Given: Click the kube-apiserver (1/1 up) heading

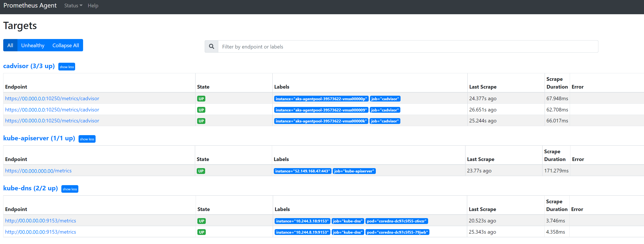Looking at the screenshot, I should (39, 138).
